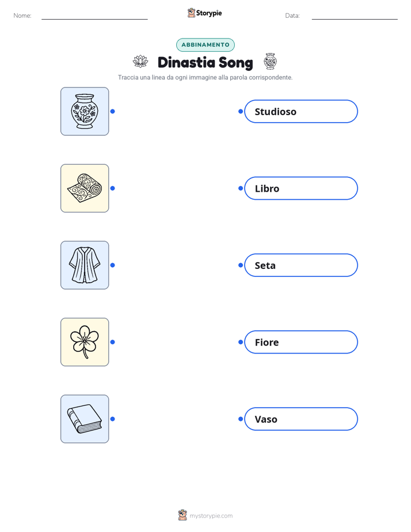Select the rolled silk fabric image
Screen dimensions: 411x532
click(x=85, y=188)
